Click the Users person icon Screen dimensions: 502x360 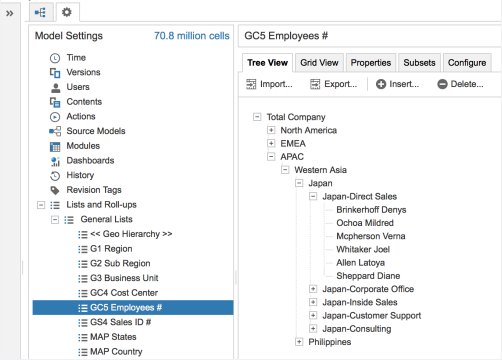pos(55,88)
